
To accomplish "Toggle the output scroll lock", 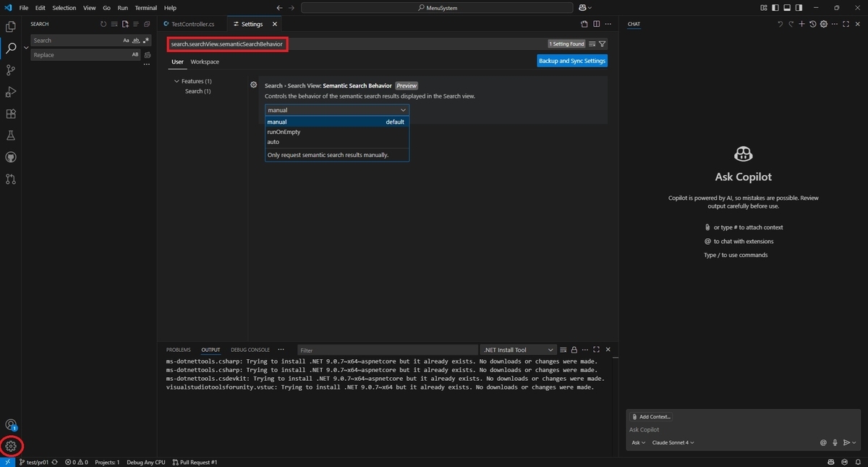I will tap(574, 350).
